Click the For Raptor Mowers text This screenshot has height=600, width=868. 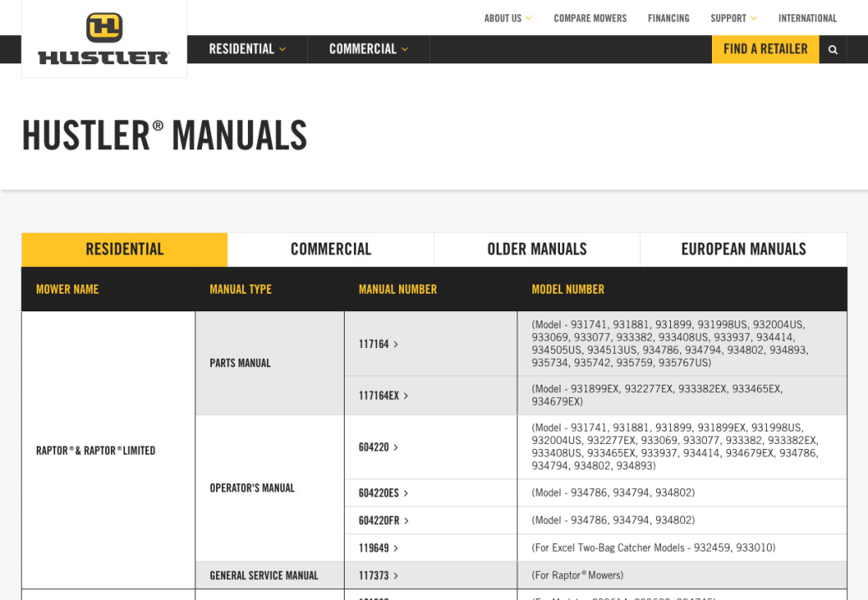578,576
